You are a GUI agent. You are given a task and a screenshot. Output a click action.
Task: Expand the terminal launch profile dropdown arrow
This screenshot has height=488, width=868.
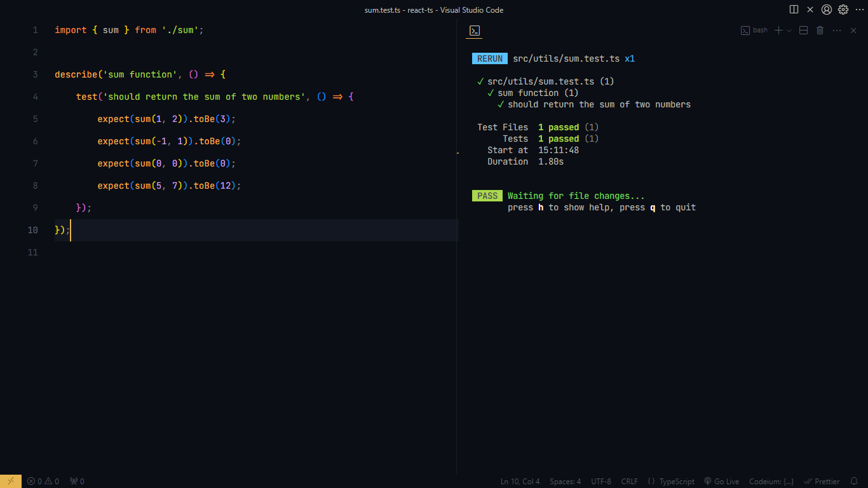pos(789,30)
